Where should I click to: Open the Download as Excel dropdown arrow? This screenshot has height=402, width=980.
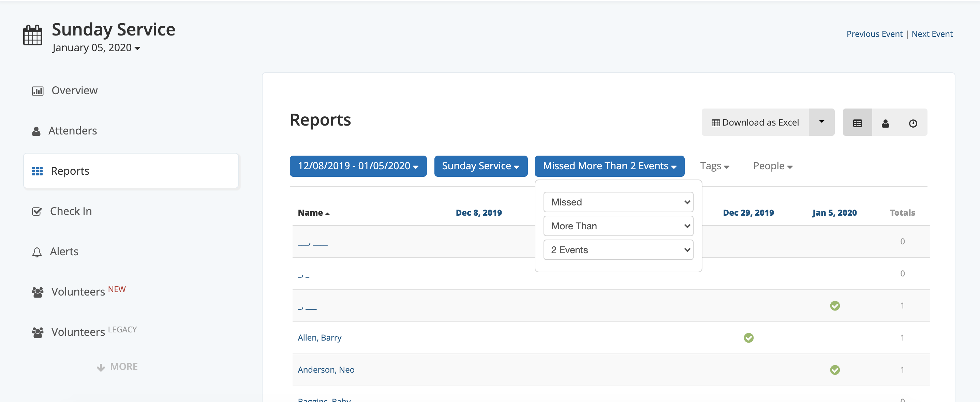(822, 122)
